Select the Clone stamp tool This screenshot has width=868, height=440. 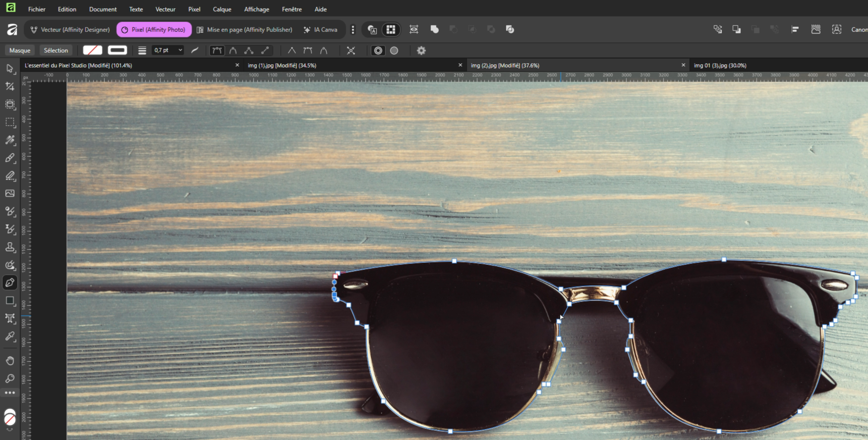coord(10,247)
